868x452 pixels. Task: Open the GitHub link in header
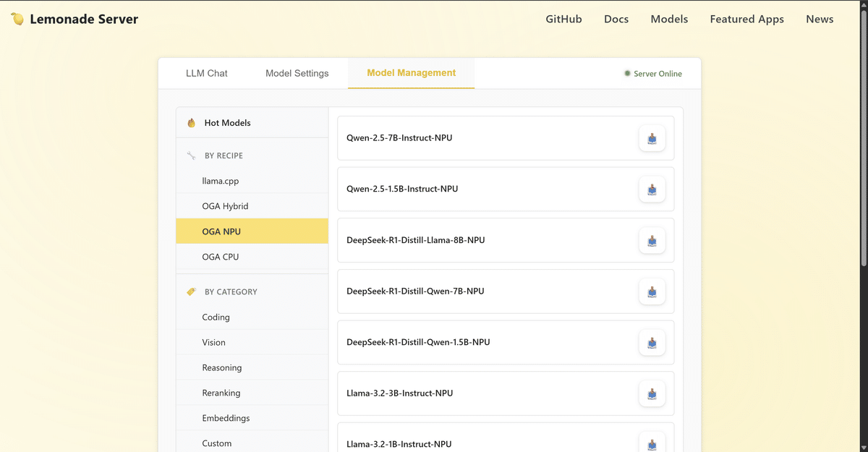click(563, 20)
